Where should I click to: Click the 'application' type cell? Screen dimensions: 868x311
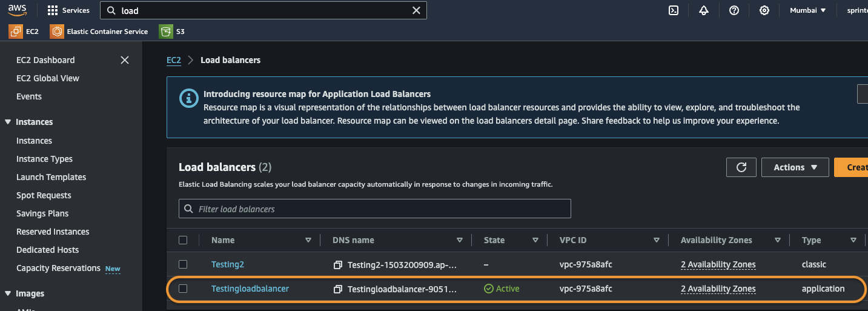(x=823, y=289)
